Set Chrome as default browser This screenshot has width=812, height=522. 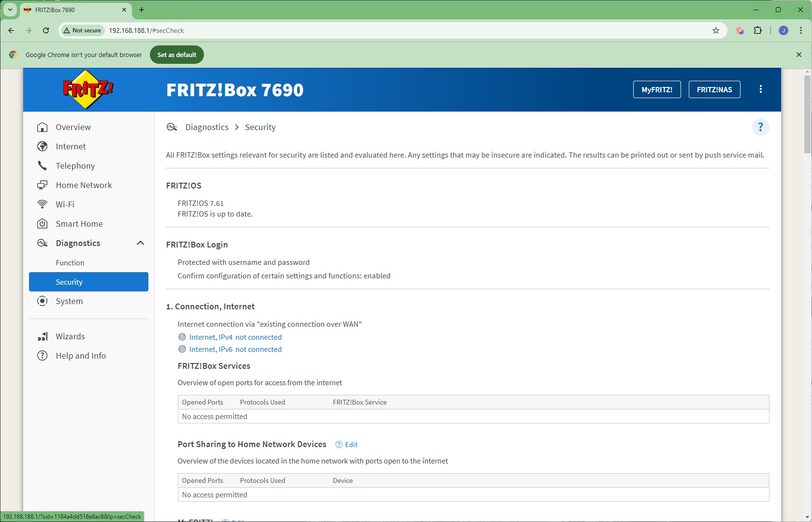pos(177,55)
